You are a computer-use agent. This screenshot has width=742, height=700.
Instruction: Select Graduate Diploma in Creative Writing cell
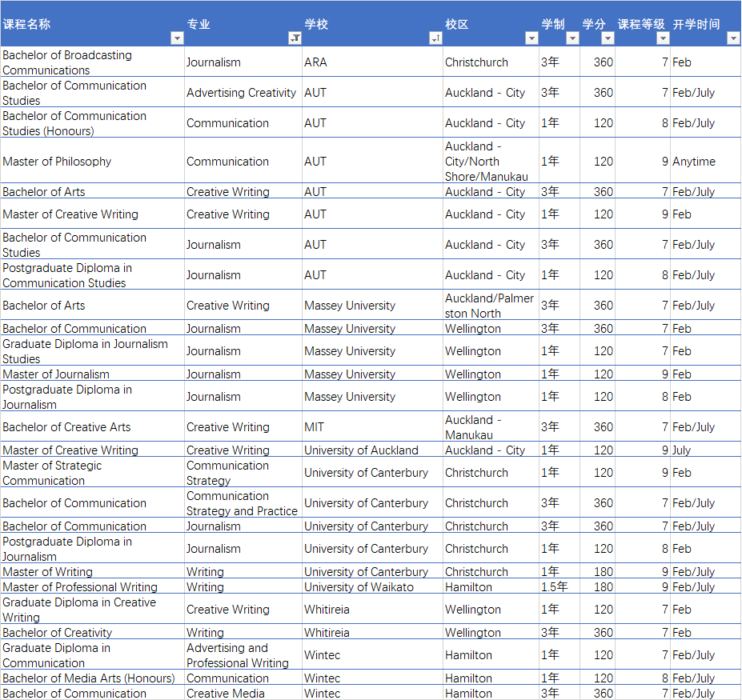point(92,610)
